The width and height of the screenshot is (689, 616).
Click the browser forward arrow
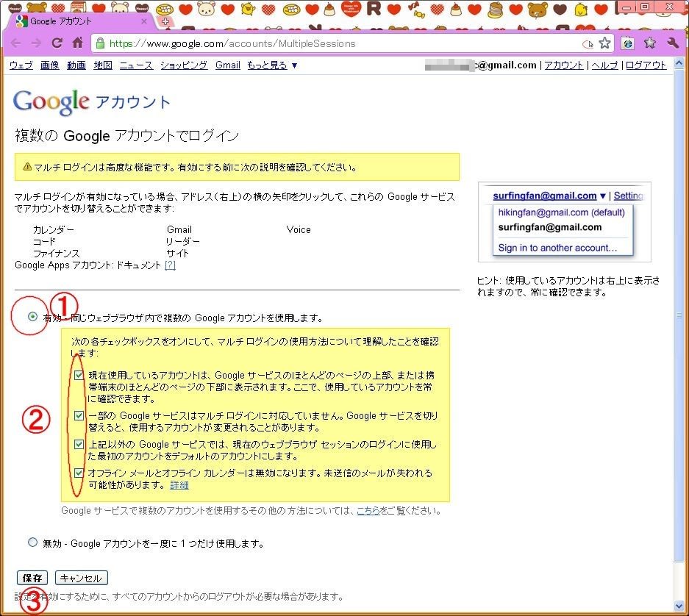36,43
